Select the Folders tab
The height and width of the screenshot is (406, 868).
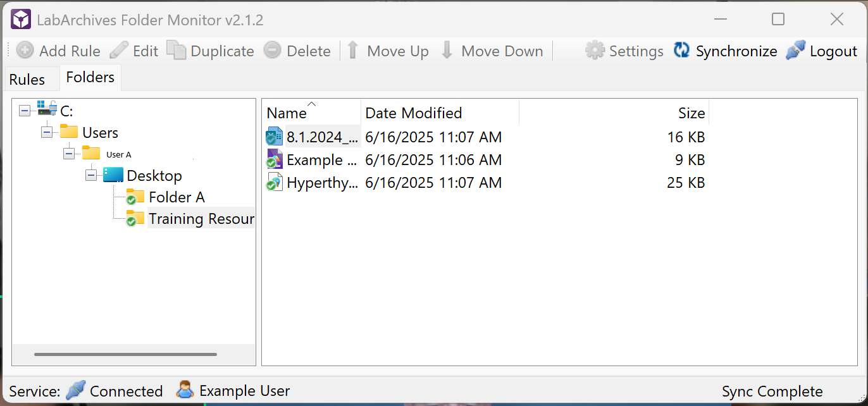click(90, 77)
